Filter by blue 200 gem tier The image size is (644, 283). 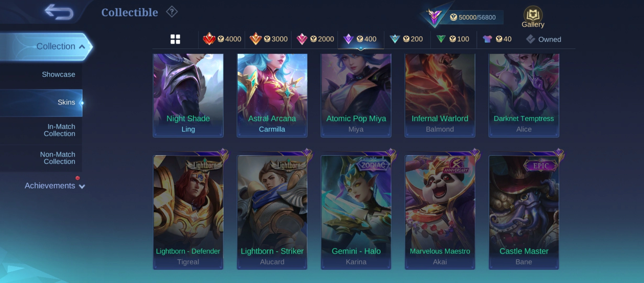coord(406,39)
